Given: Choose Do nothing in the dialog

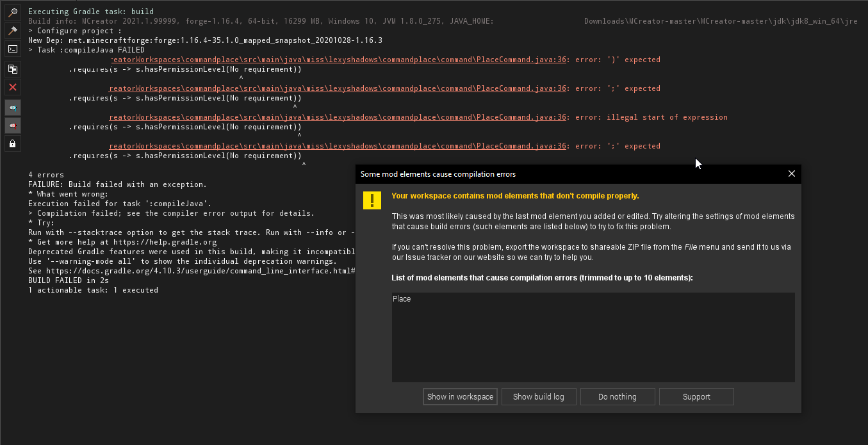Looking at the screenshot, I should pos(618,397).
